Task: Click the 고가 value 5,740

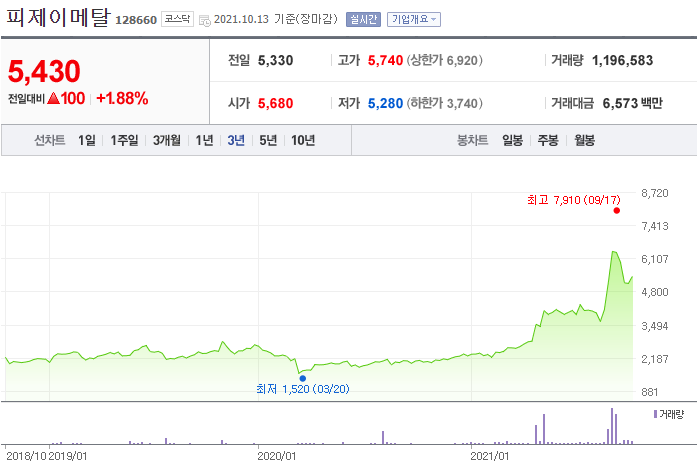Action: pos(385,60)
